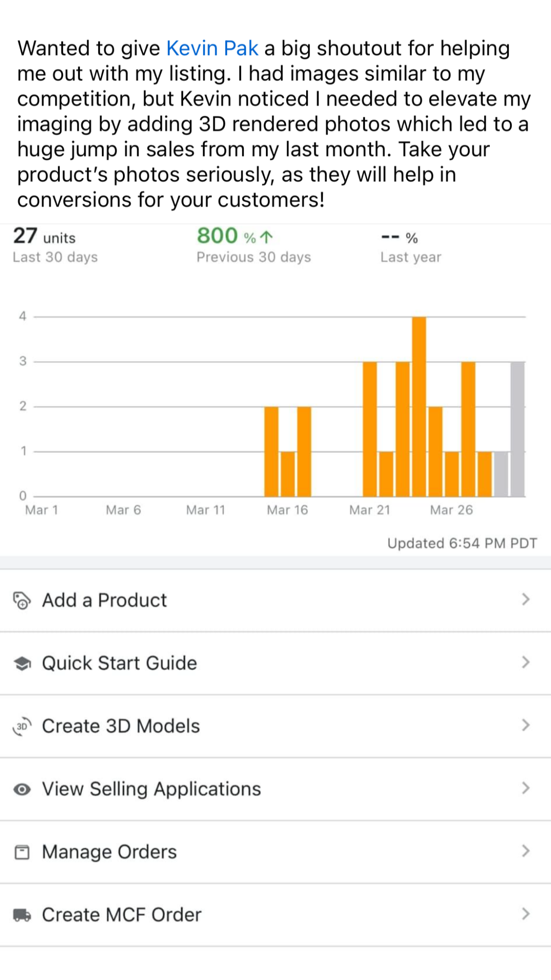Screen dimensions: 551x980
Task: Expand the Add a Product chevron
Action: point(526,600)
